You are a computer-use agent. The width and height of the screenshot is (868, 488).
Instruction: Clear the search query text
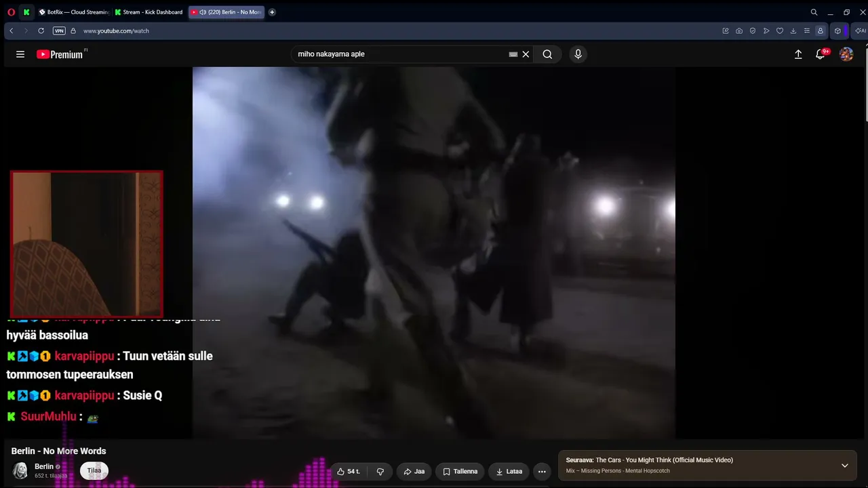pyautogui.click(x=526, y=54)
